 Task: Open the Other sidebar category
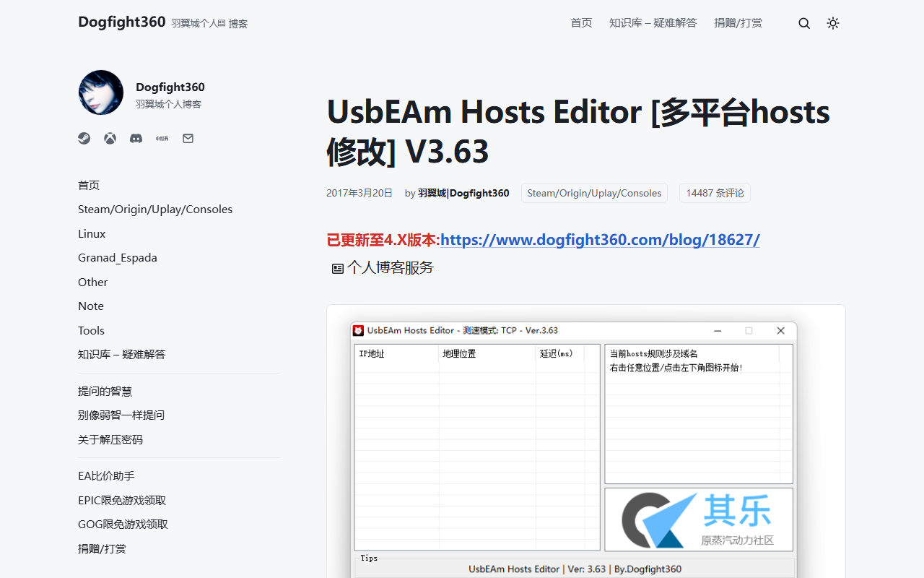pos(93,282)
